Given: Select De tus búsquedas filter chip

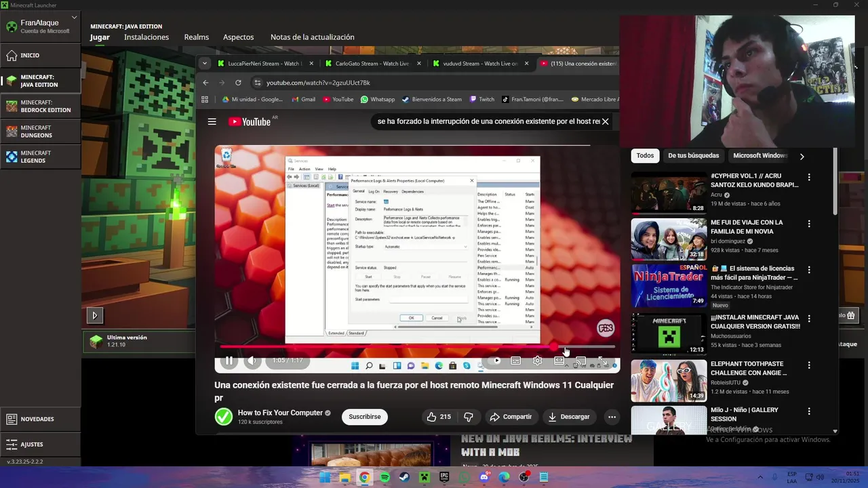Looking at the screenshot, I should click(x=693, y=156).
